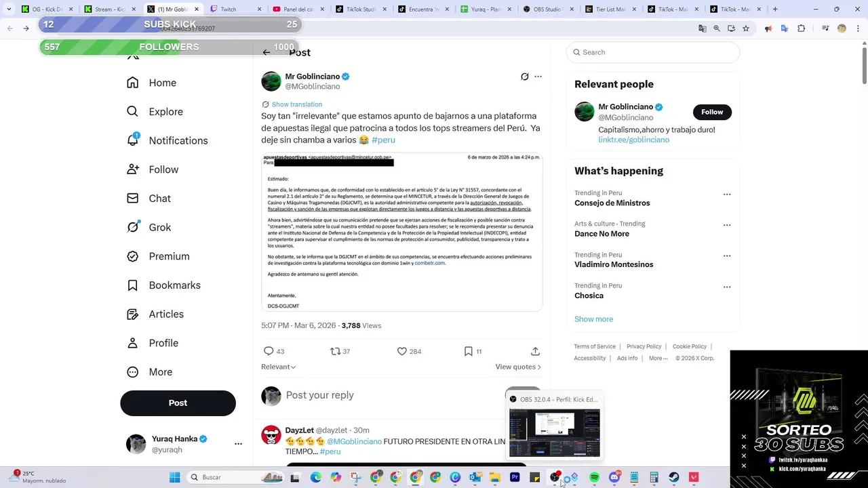Switch to the Twitch browser tab

coord(233,9)
